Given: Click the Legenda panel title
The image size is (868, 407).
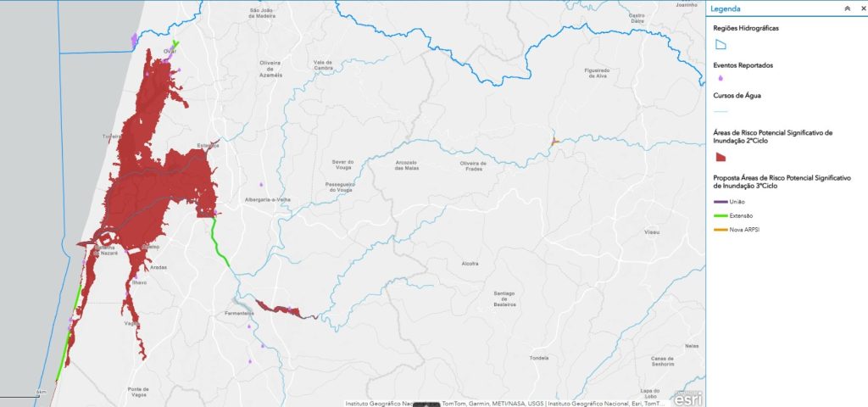Looking at the screenshot, I should 726,8.
